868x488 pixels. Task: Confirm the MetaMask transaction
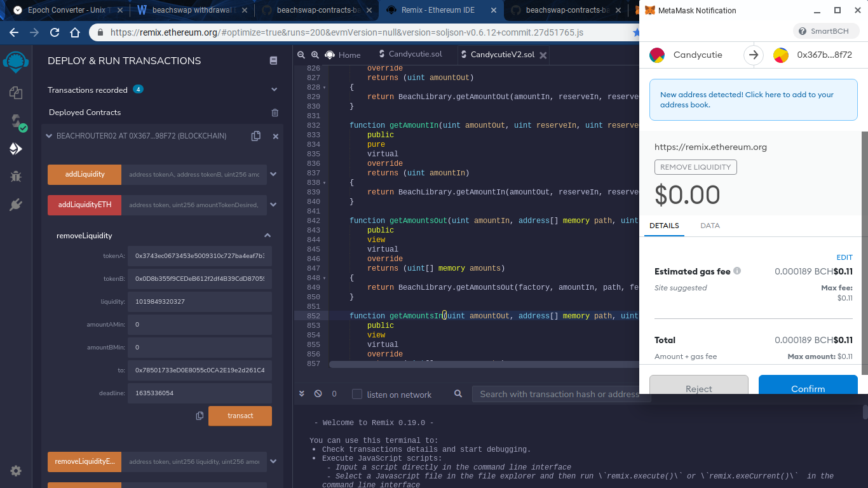[x=808, y=384]
